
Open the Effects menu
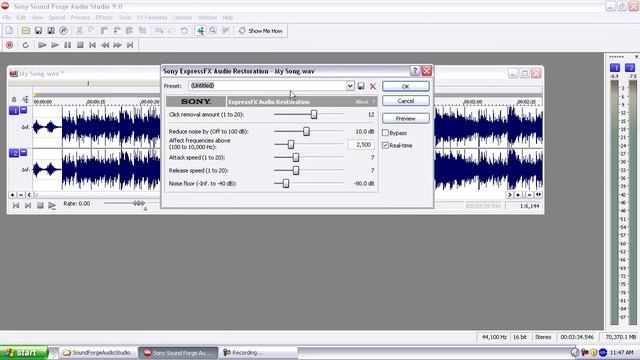pos(104,18)
